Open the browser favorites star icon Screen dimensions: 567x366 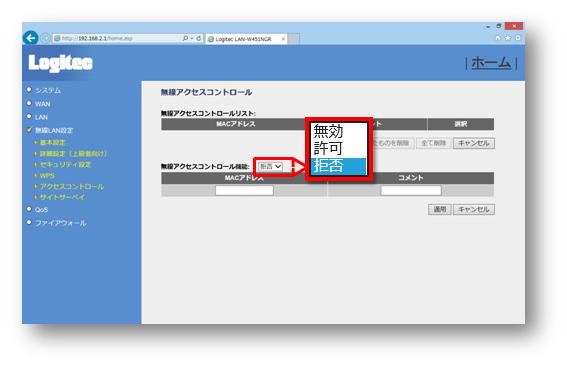(x=508, y=38)
